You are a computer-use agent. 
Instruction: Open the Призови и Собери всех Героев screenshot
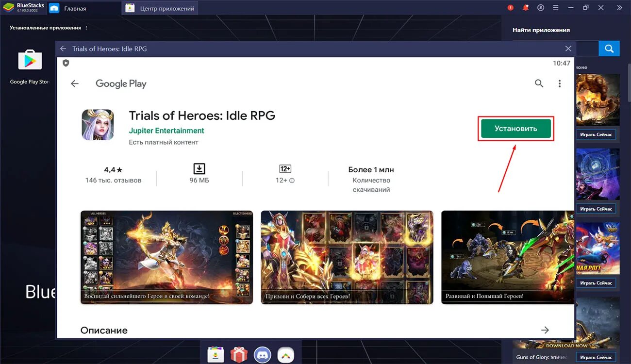[x=347, y=257]
